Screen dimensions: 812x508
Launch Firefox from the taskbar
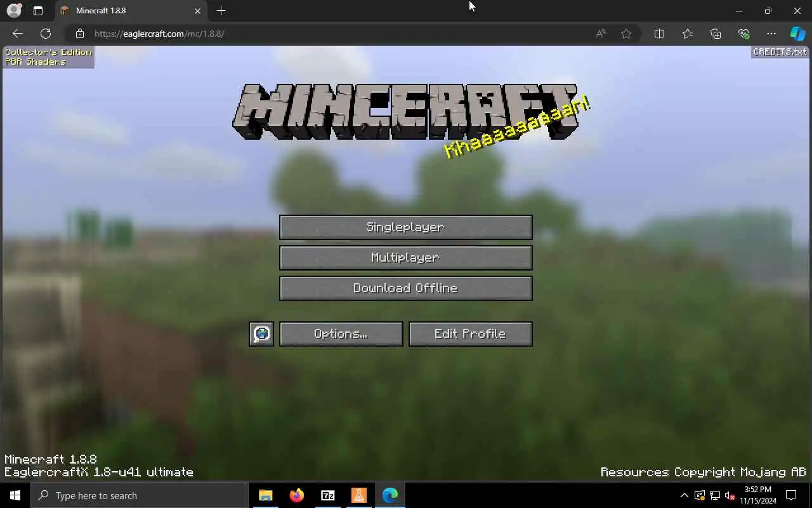[296, 495]
